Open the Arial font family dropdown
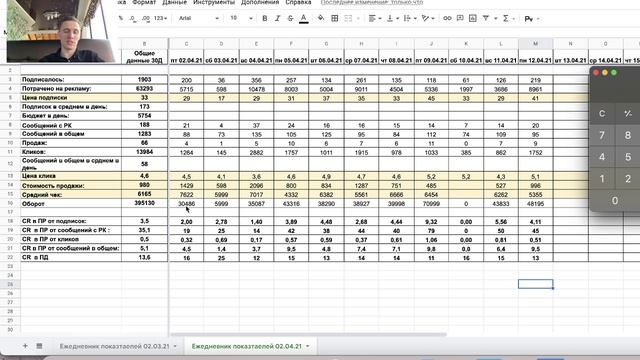The image size is (640, 360). 199,18
